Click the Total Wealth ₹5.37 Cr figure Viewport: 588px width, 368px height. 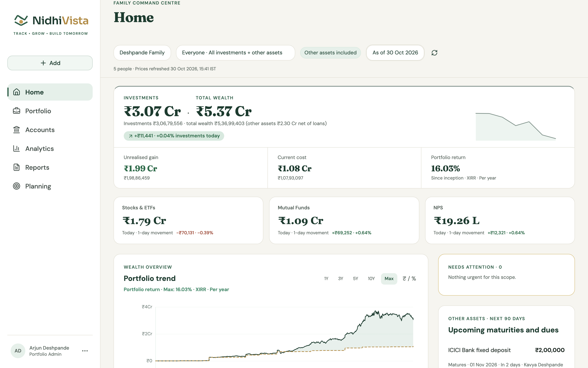click(224, 111)
